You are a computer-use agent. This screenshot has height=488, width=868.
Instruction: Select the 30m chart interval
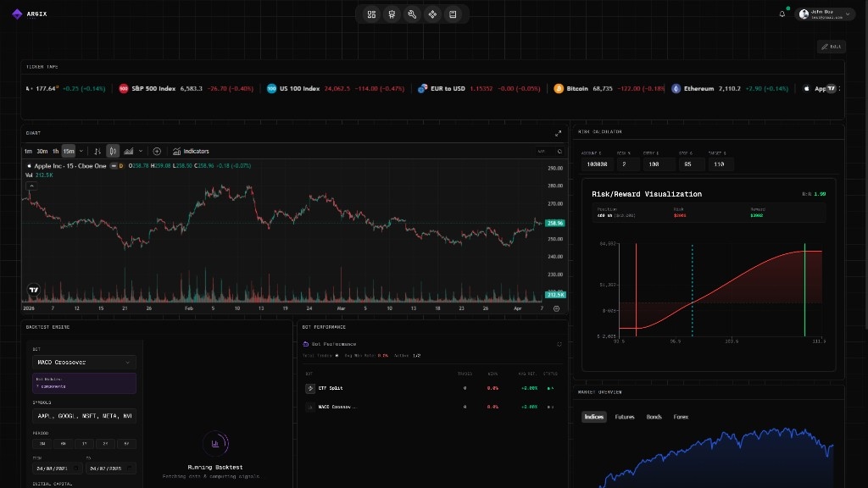click(42, 151)
